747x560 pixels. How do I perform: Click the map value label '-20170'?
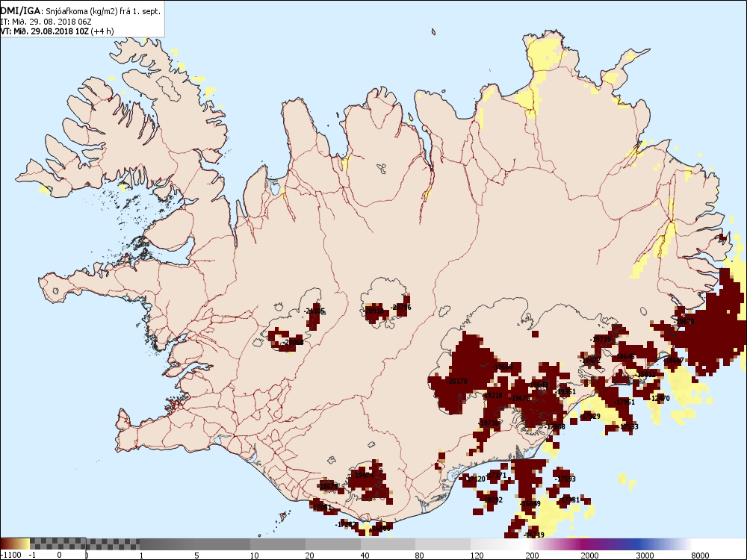pyautogui.click(x=457, y=382)
